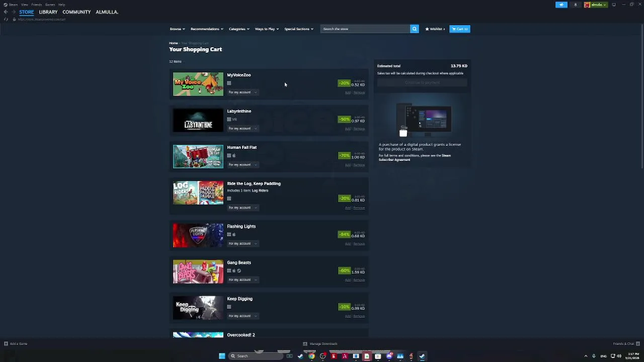Open the Labyrinthine game thumbnail
This screenshot has width=644, height=362.
[x=198, y=121]
